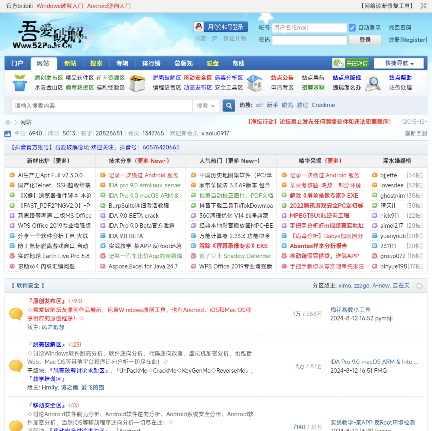This screenshot has height=431, width=432.
Task: Click the QQ帐号登录 button
Action: click(x=221, y=27)
